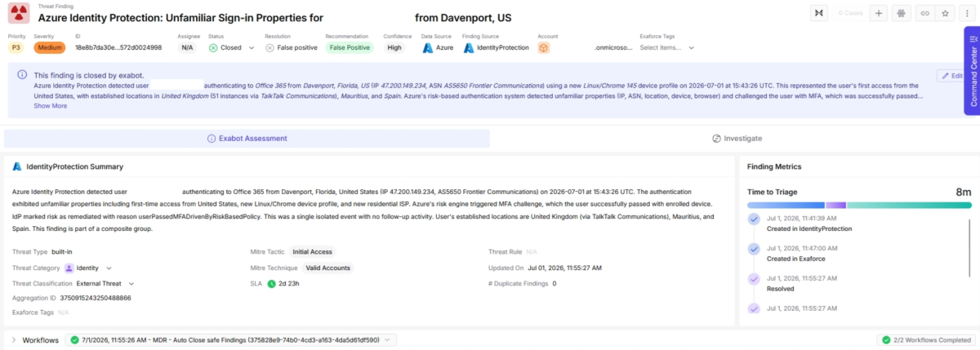Click the orange account cube icon
980x350 pixels.
(543, 48)
